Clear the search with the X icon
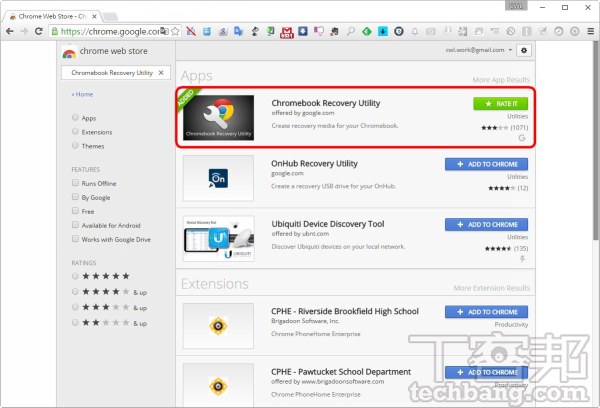Viewport: 600px width, 408px height. [161, 73]
